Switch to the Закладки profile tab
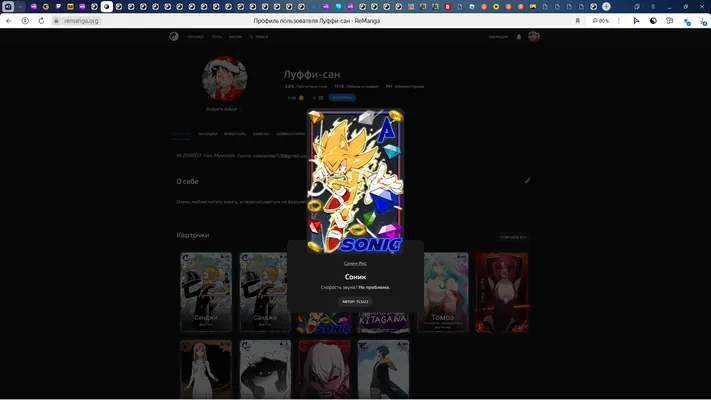The width and height of the screenshot is (711, 400). [x=207, y=134]
